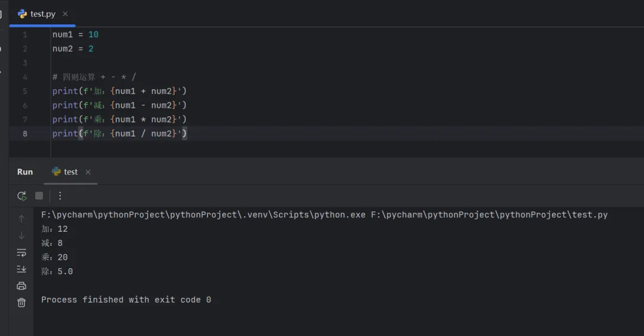Rerun the 'test' script
The image size is (644, 336).
tap(21, 195)
